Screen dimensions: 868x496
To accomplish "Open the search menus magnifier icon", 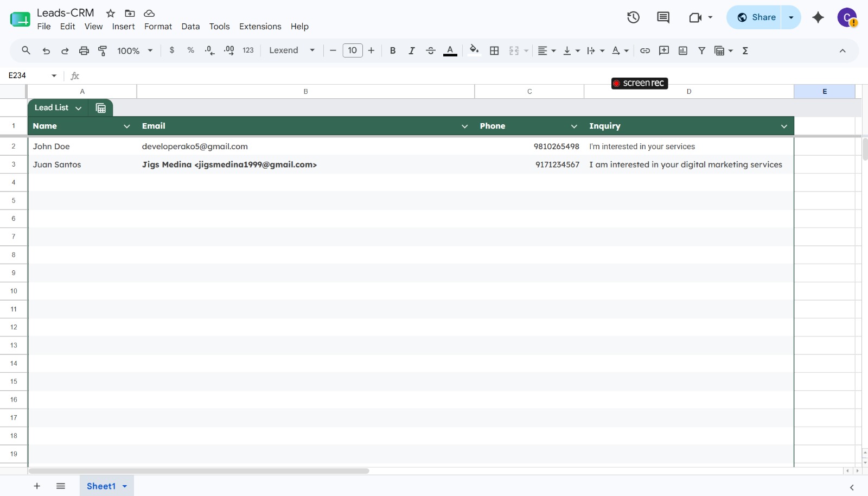I will (25, 50).
